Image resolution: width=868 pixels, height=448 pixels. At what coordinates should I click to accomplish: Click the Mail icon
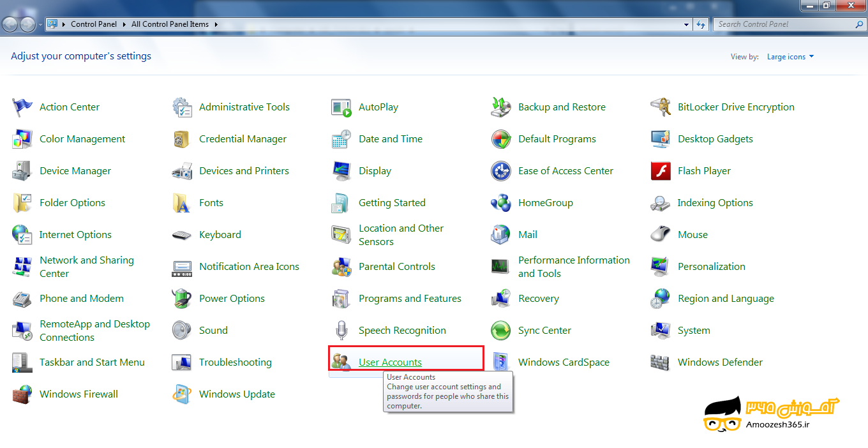(x=501, y=235)
